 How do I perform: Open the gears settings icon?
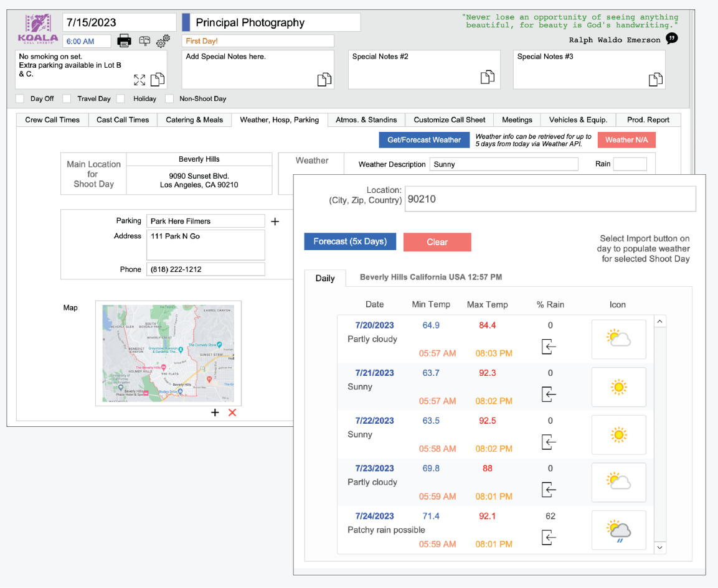tap(163, 42)
